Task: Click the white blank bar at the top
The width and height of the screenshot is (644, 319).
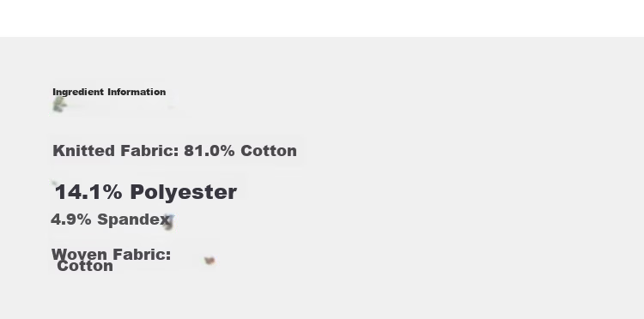Action: point(322,19)
